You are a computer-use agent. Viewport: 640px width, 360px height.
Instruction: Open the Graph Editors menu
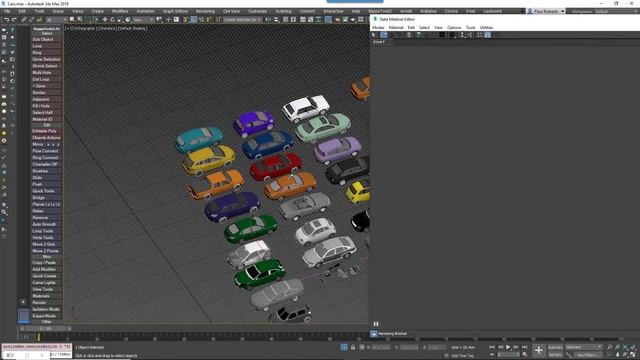(x=176, y=11)
